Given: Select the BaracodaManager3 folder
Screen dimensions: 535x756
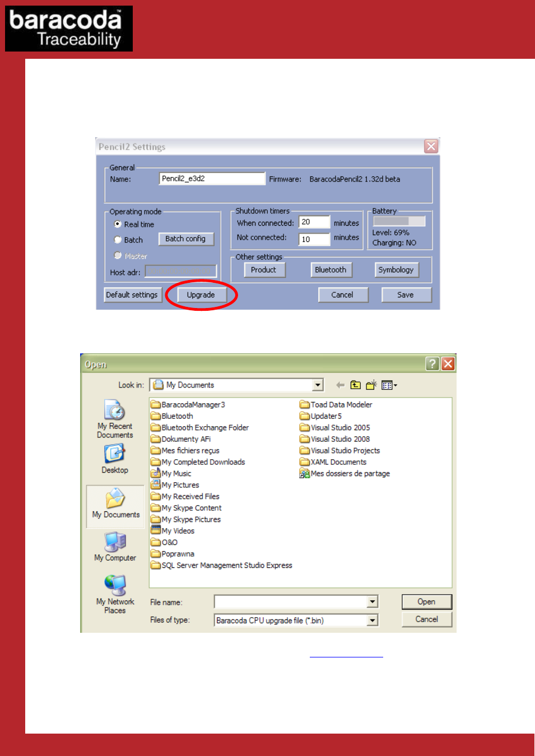Looking at the screenshot, I should [188, 405].
